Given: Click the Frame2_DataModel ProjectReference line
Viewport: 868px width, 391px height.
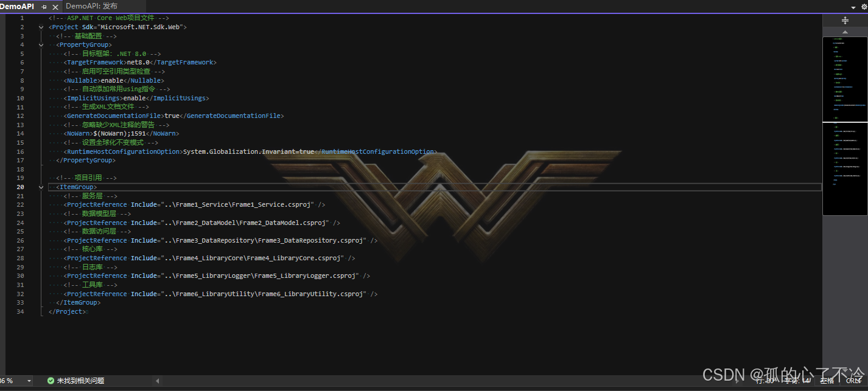Looking at the screenshot, I should (x=201, y=223).
